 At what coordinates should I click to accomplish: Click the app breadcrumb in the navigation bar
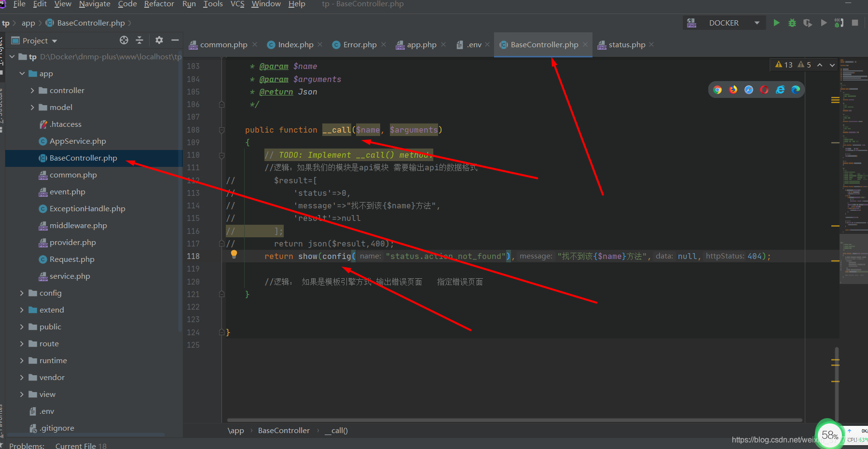click(x=28, y=23)
